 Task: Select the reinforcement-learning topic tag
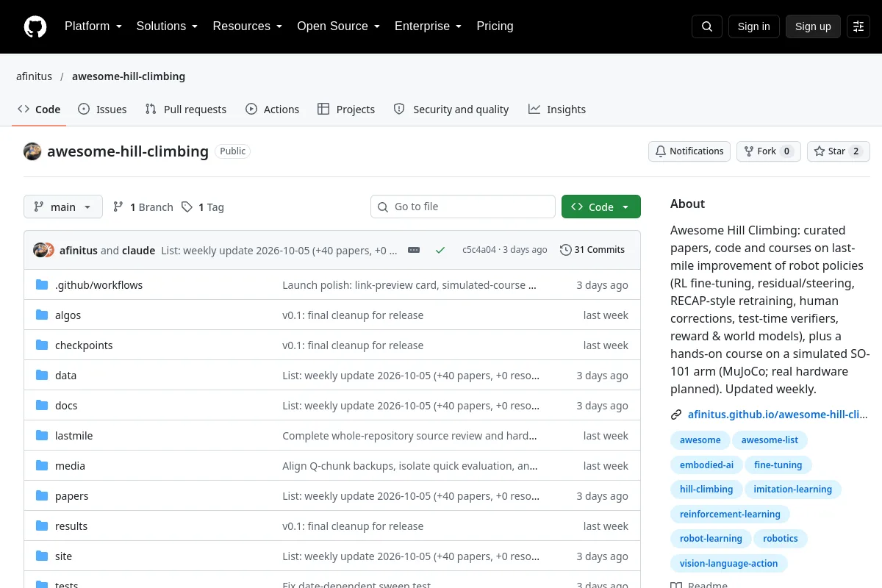coord(730,514)
